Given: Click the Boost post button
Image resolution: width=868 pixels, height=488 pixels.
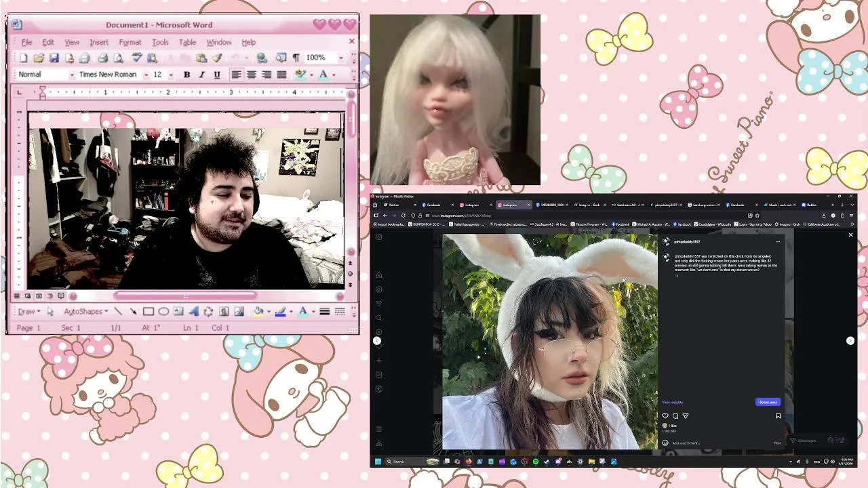Looking at the screenshot, I should point(768,402).
